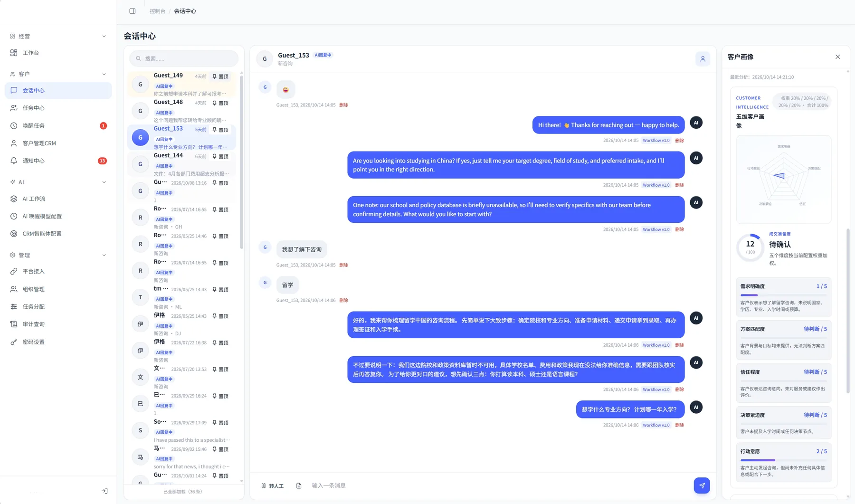This screenshot has width=855, height=504.
Task: Click the 唤醒任务 badge showing 1
Action: point(103,126)
